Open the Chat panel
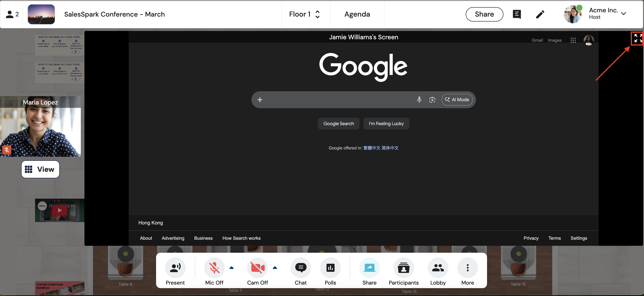 tap(300, 268)
